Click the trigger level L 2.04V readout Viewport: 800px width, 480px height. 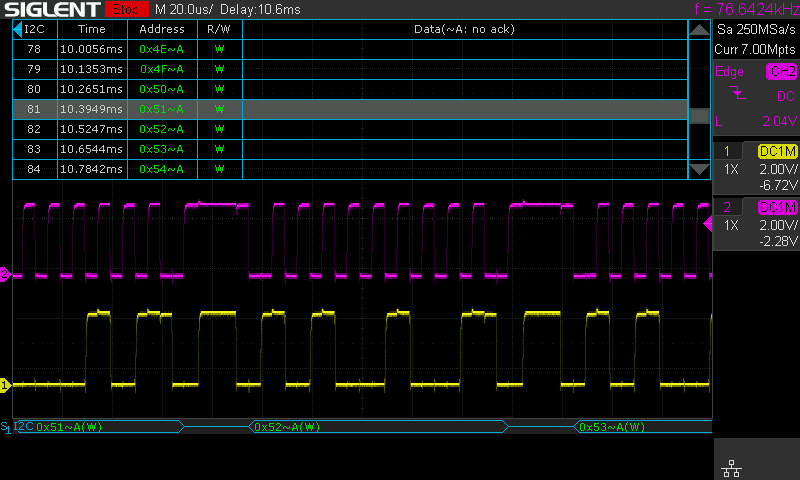[755, 121]
